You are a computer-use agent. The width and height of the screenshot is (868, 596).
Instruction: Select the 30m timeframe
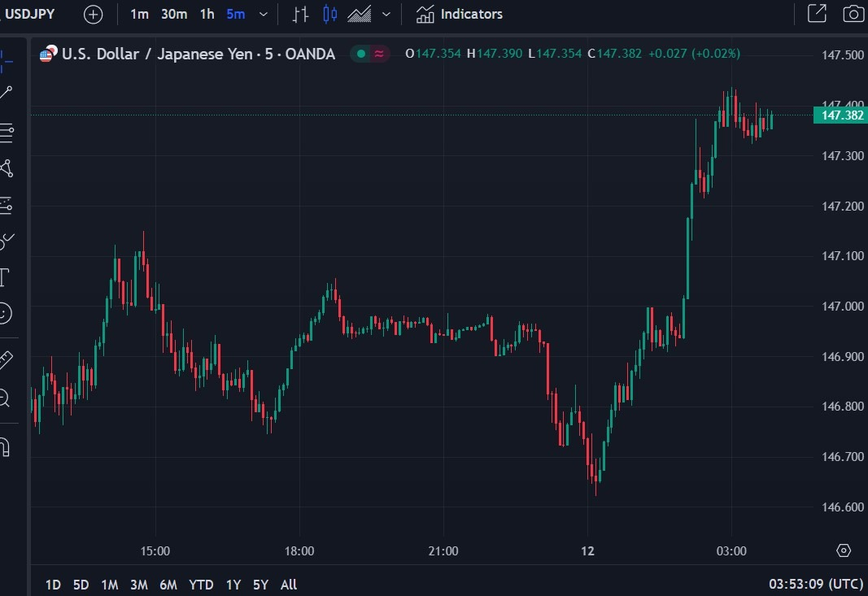coord(174,15)
